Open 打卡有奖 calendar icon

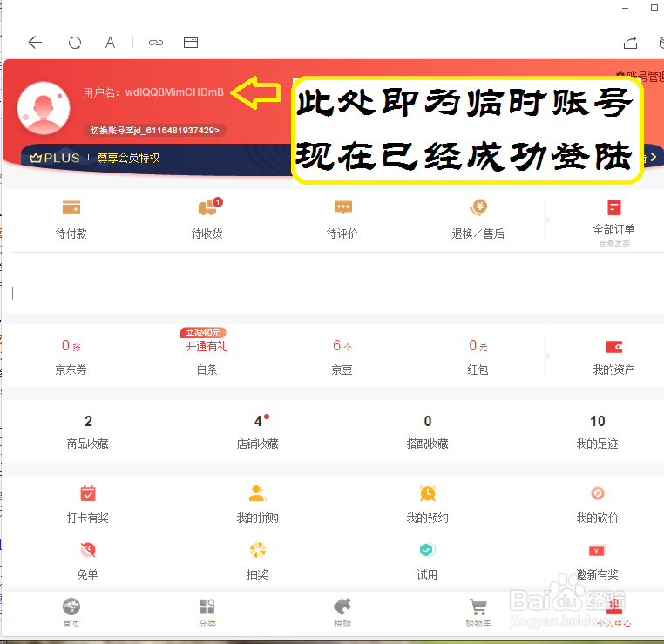click(x=88, y=493)
